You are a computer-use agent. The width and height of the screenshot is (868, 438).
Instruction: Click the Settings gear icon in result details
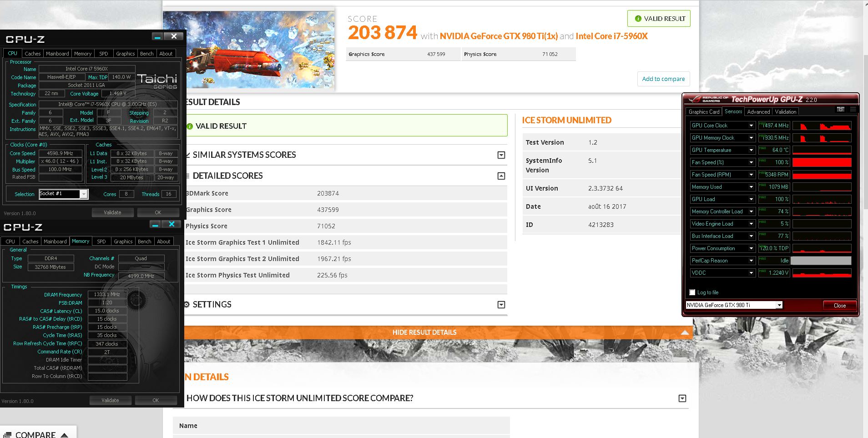coord(187,304)
